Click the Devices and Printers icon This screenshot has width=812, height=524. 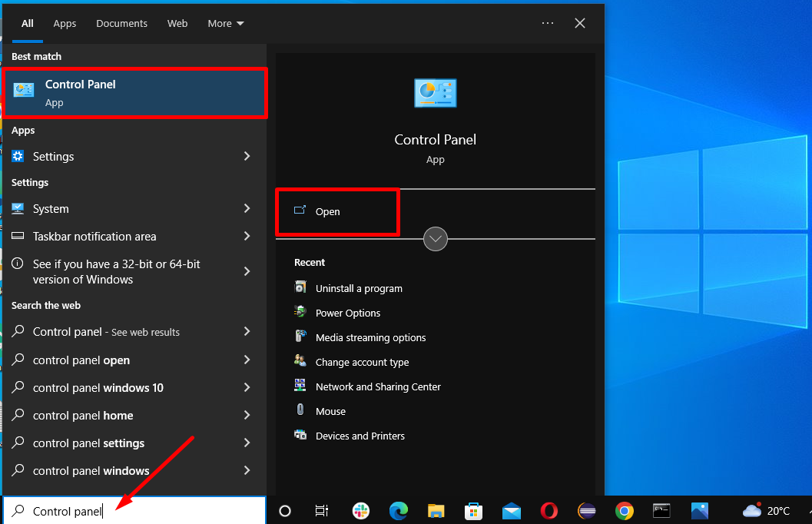[300, 435]
